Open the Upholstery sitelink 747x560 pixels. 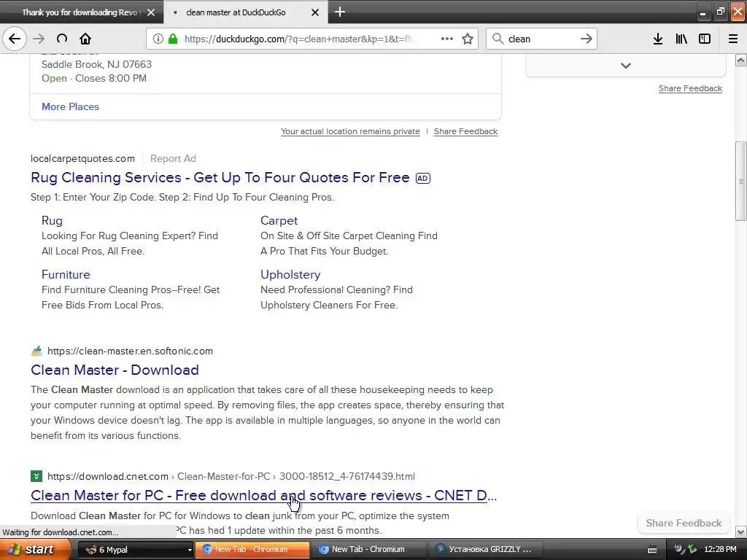(x=290, y=275)
